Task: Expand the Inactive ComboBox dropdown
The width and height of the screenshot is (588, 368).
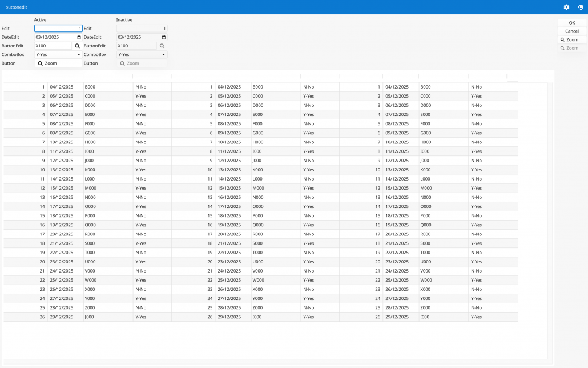Action: click(x=164, y=55)
